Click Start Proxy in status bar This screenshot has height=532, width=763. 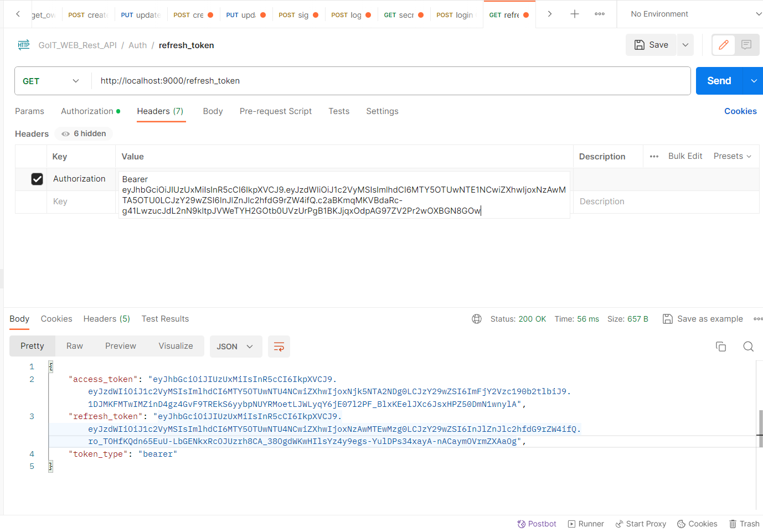coord(641,524)
